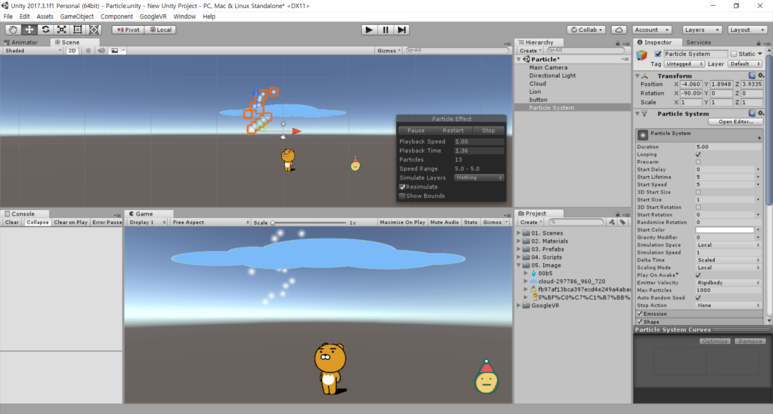Click the Inspector panel lock icon
This screenshot has height=414, width=773.
click(759, 43)
